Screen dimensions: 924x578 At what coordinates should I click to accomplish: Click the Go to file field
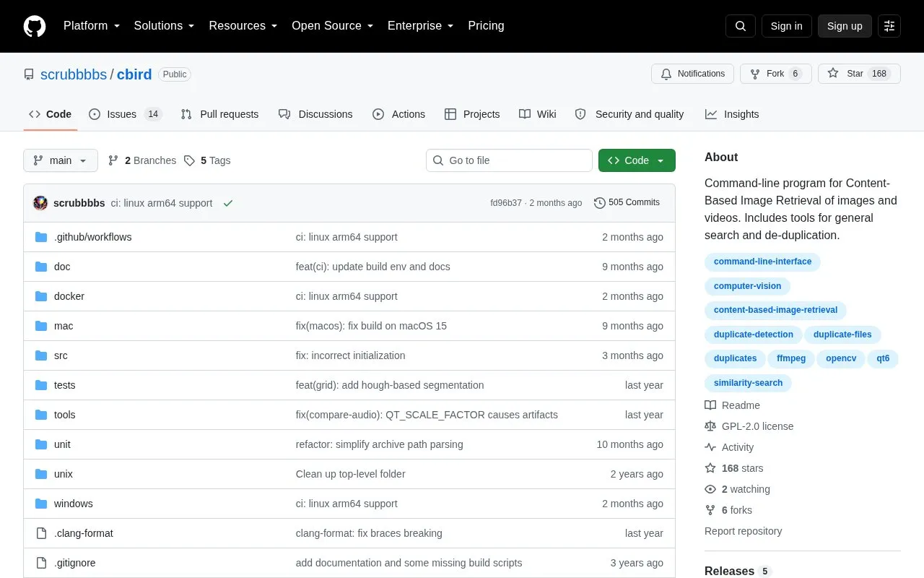point(509,160)
